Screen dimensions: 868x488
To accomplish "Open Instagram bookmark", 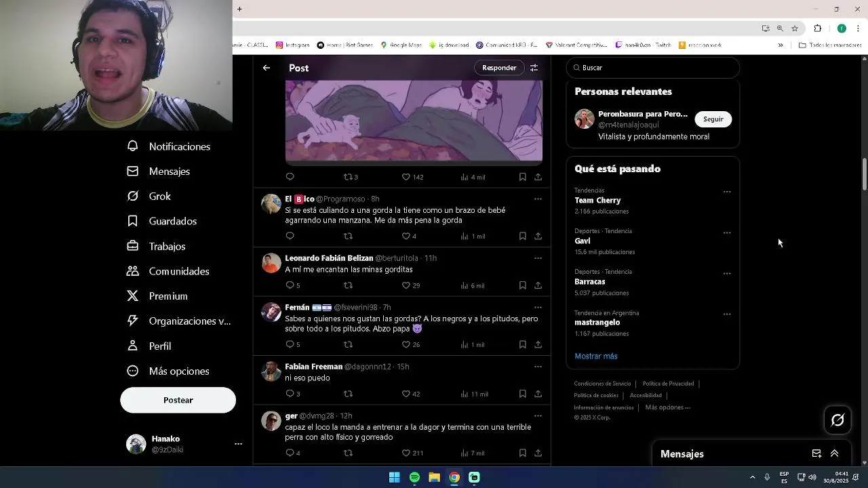I will pyautogui.click(x=292, y=45).
